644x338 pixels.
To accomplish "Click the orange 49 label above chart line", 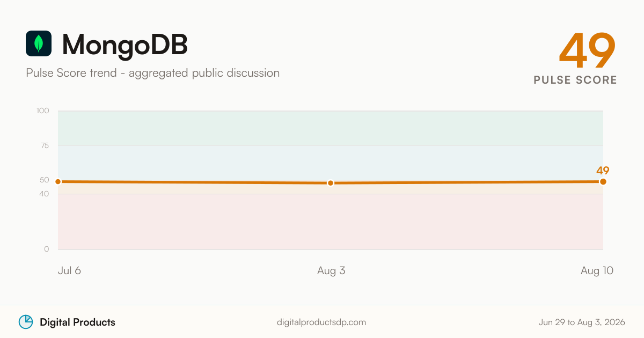I will 603,171.
